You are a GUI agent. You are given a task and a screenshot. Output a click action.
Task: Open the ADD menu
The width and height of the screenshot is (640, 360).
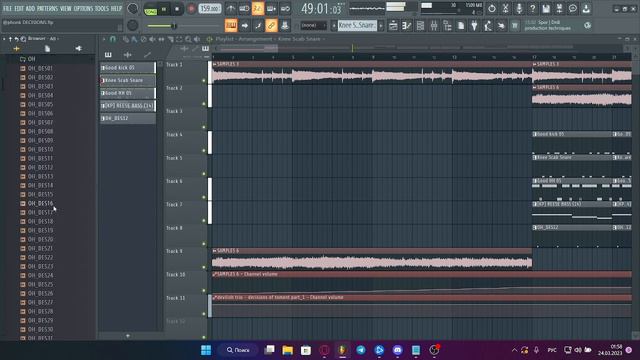coord(31,9)
